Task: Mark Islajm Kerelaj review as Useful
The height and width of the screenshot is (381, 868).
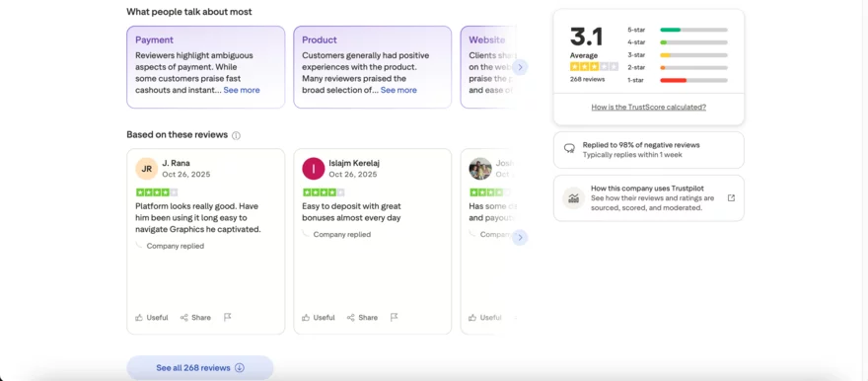Action: click(319, 317)
